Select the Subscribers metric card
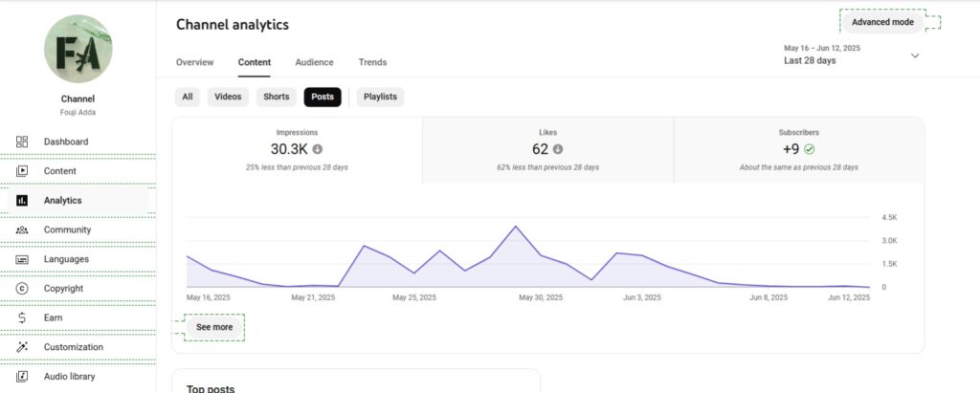The image size is (980, 393). pos(799,150)
